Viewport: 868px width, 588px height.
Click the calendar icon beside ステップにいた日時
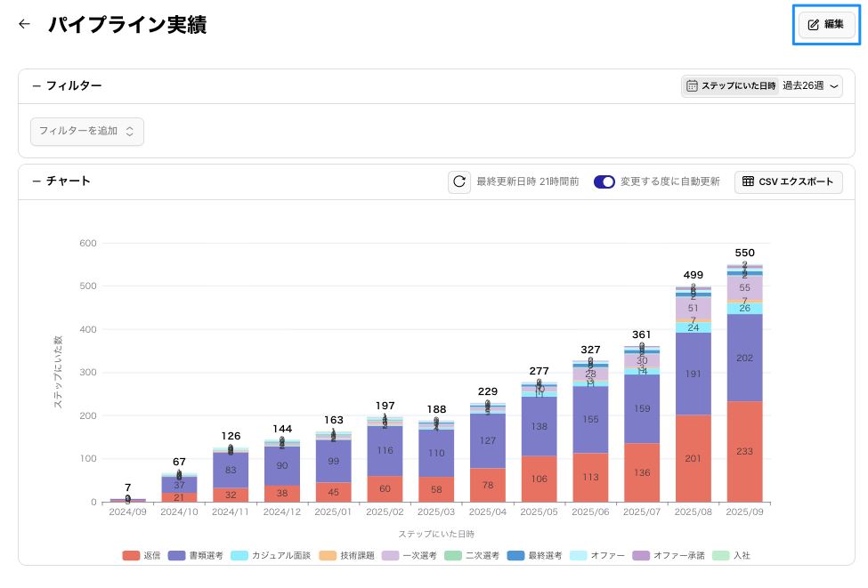(x=692, y=86)
